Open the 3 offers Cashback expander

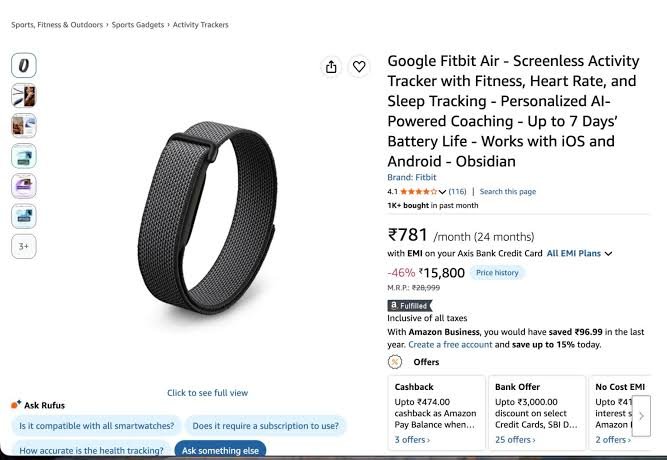pyautogui.click(x=412, y=440)
